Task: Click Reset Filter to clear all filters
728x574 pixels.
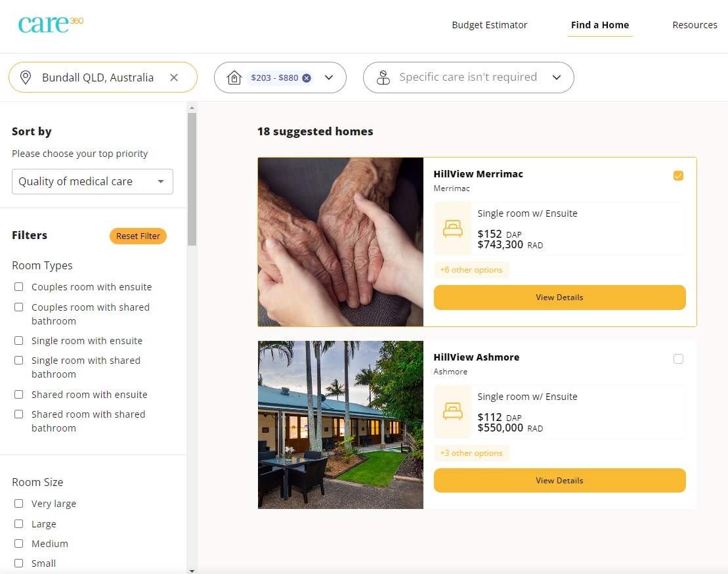Action: (x=138, y=235)
